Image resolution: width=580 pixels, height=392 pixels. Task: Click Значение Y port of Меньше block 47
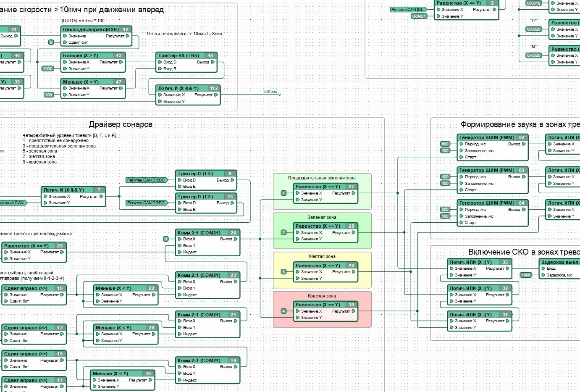pos(65,95)
